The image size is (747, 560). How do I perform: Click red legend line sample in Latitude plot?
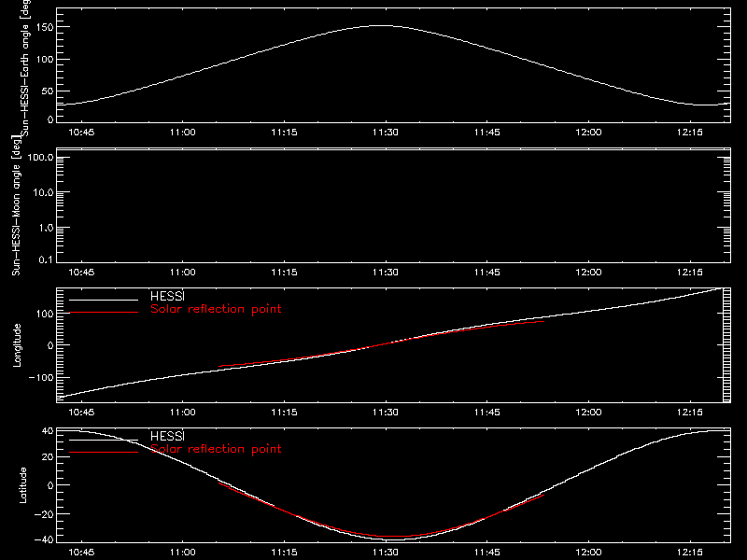[x=104, y=452]
